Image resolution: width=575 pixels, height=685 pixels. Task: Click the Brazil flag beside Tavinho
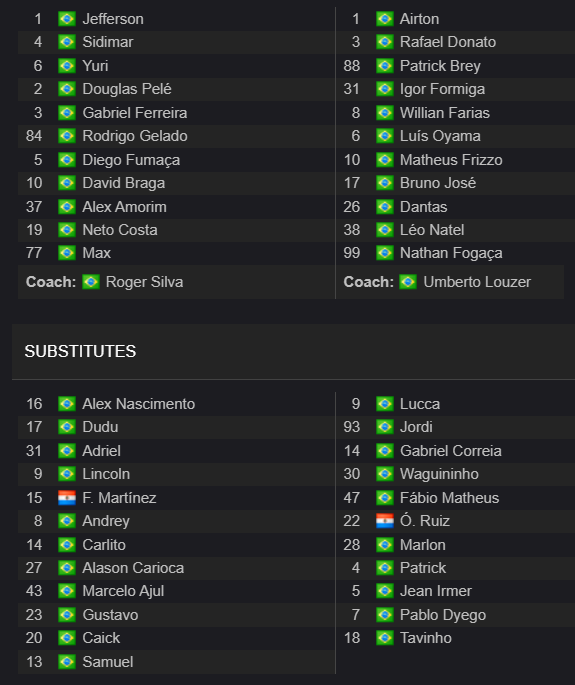[x=384, y=638]
